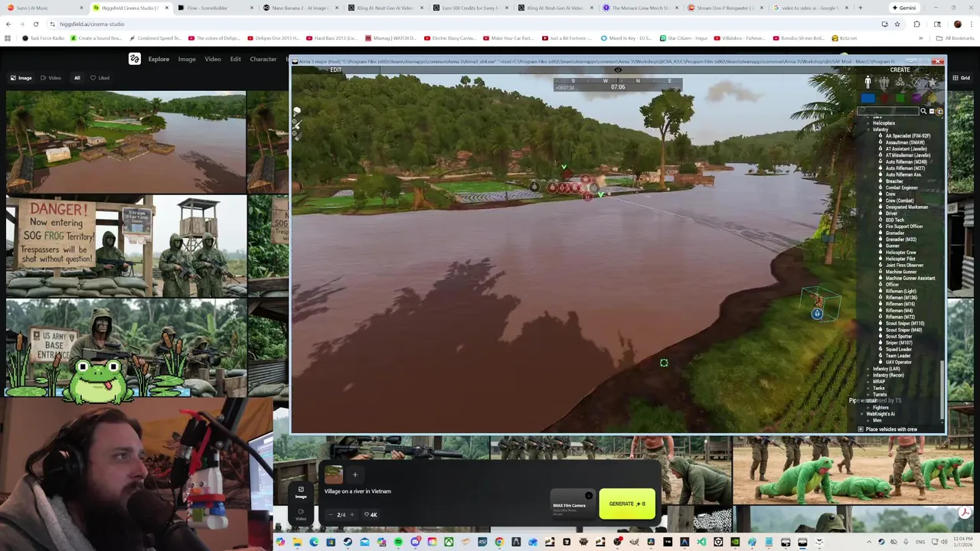This screenshot has width=980, height=551.
Task: Select Rifleman (M16) unit
Action: [900, 304]
